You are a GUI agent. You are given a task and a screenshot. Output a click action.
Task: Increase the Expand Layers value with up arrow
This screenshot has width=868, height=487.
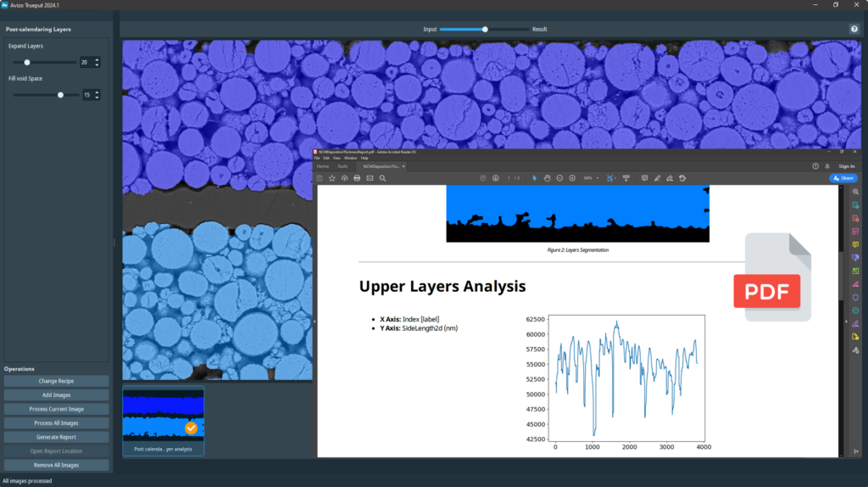[x=97, y=59]
